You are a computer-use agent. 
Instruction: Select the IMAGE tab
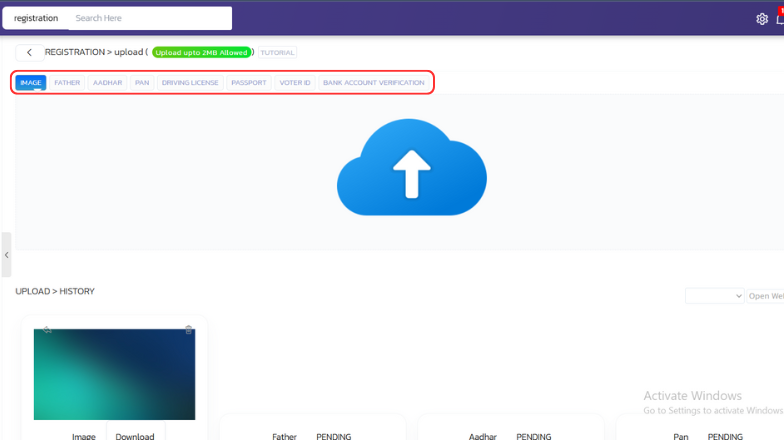pos(31,83)
